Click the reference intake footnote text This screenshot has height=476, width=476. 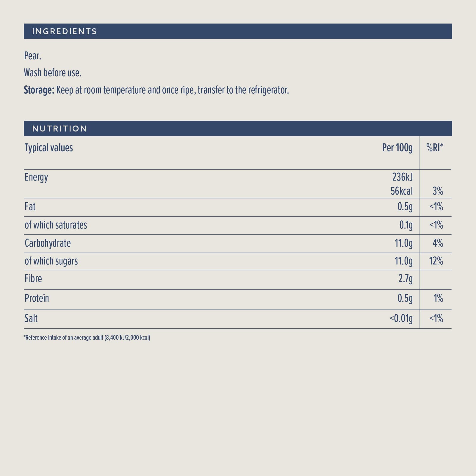coord(87,338)
